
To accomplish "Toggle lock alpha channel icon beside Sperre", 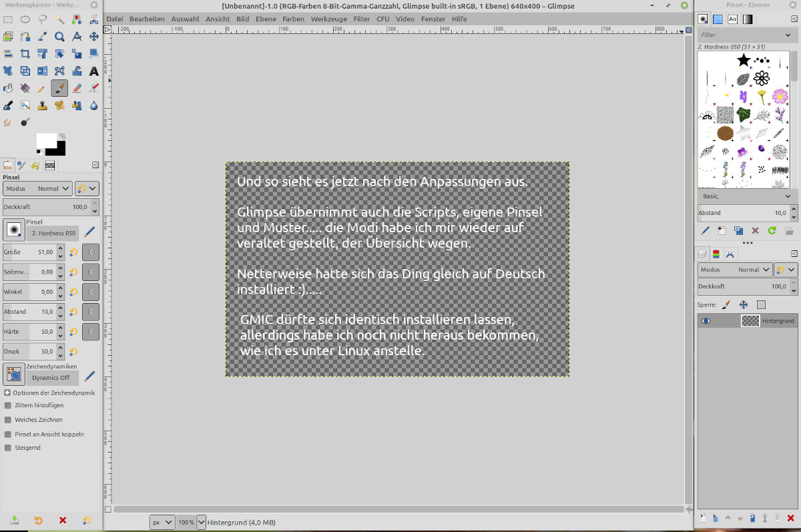I will [760, 304].
